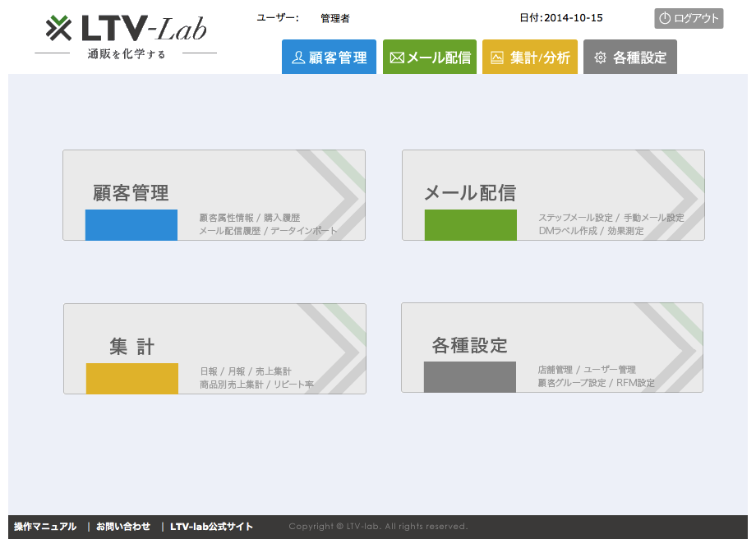The image size is (756, 539).
Task: Open the 操作マニュアル footer link
Action: pyautogui.click(x=45, y=527)
